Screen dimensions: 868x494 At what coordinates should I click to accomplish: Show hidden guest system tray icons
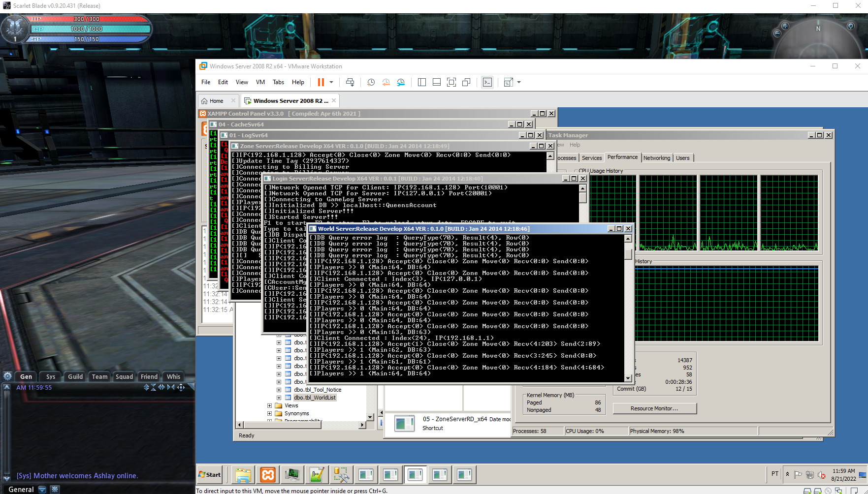point(787,474)
